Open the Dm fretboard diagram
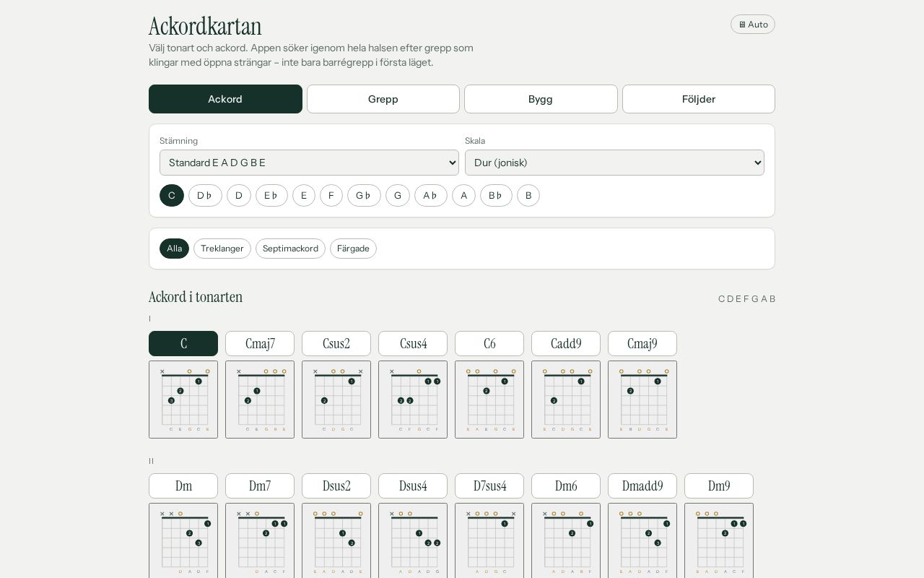 pyautogui.click(x=183, y=540)
